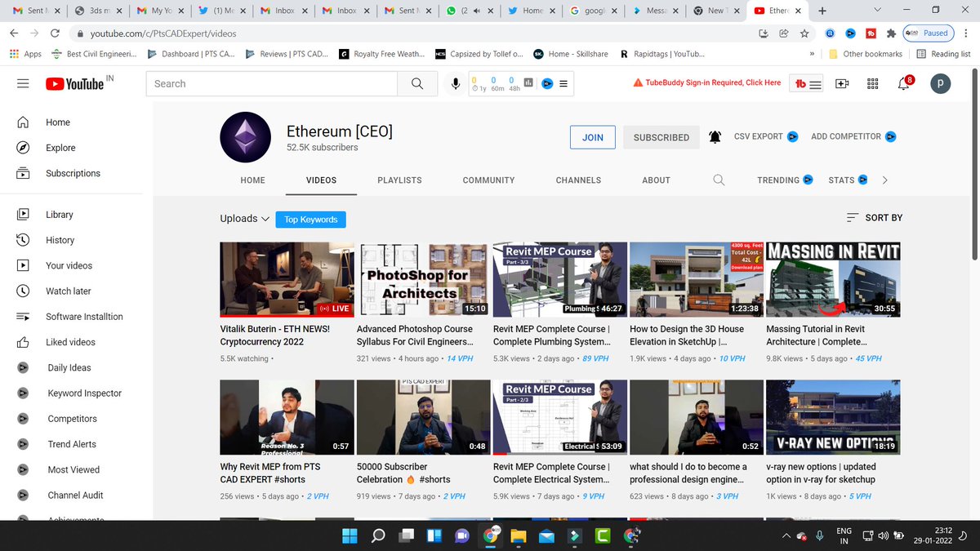Screen dimensions: 980x551
Task: Click the SUBSCRIBED button
Action: click(x=661, y=137)
